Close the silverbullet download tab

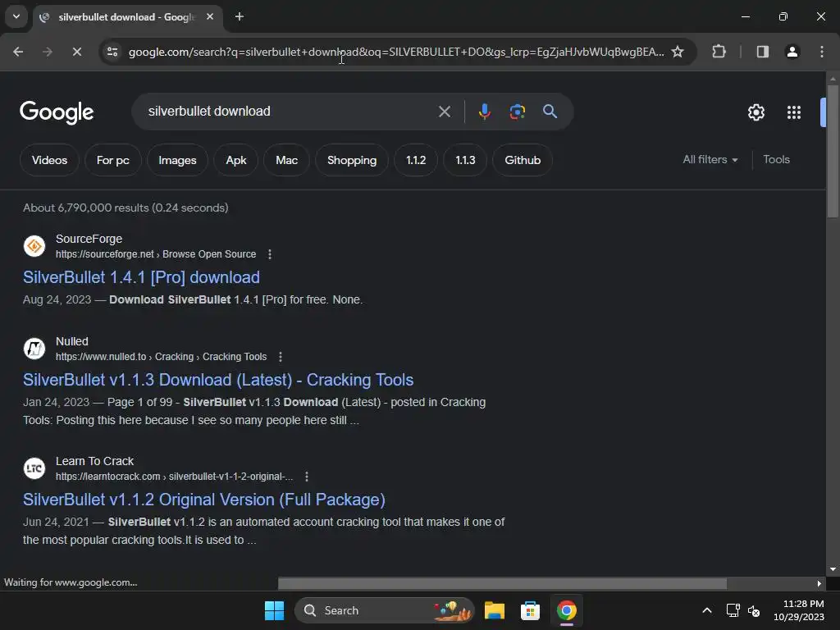click(210, 16)
